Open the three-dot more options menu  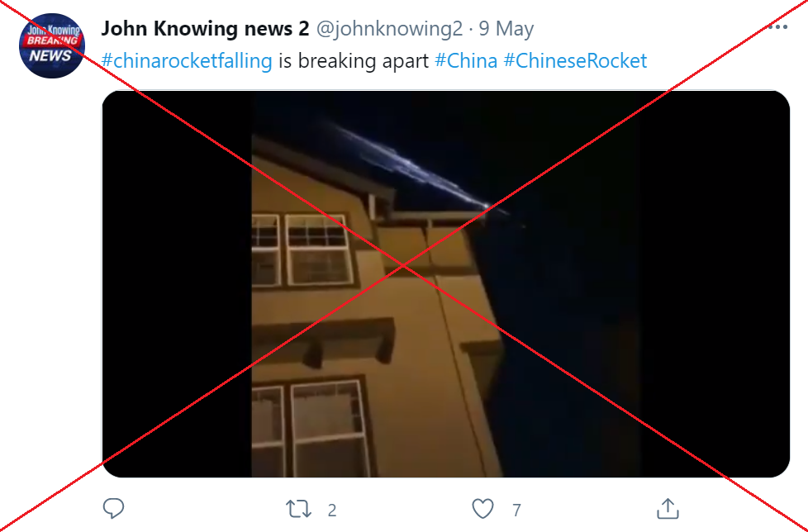[777, 27]
